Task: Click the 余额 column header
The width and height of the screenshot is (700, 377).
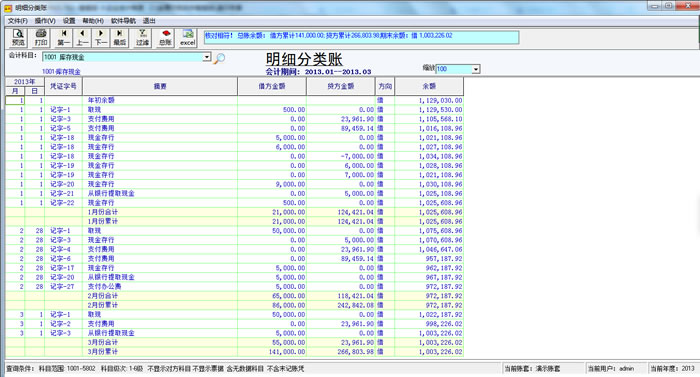Action: pos(429,86)
